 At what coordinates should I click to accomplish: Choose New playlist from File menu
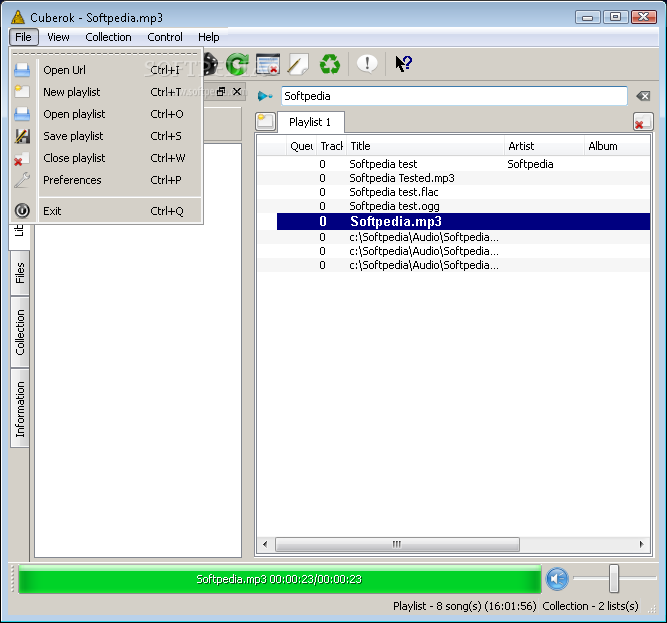[x=105, y=92]
